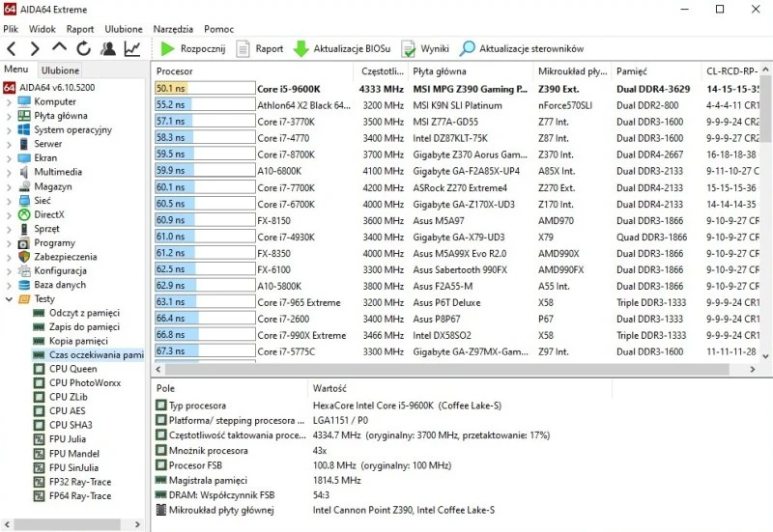Open the user profile icon in toolbar
Viewport: 773px width, 532px height.
click(108, 48)
